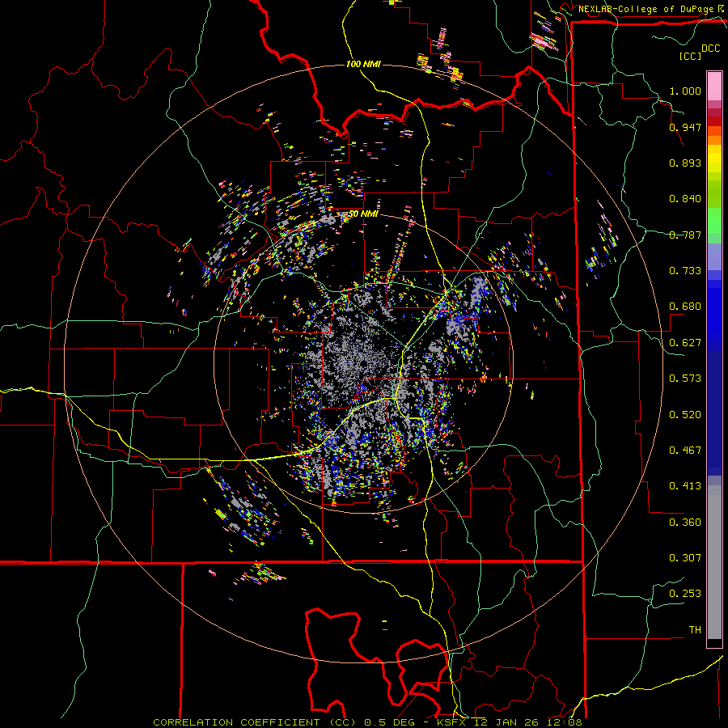Image resolution: width=728 pixels, height=728 pixels.
Task: Click the 0.787 legend value
Action: tap(685, 235)
